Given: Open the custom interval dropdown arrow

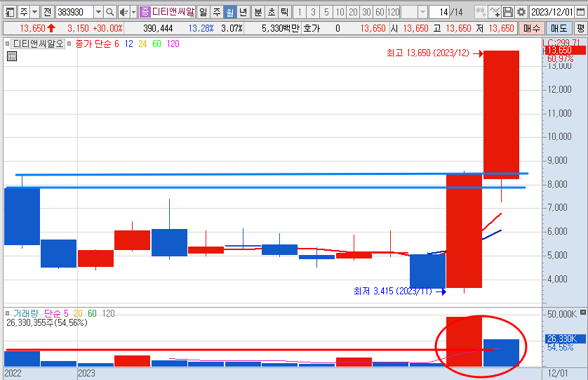Looking at the screenshot, I should point(422,13).
